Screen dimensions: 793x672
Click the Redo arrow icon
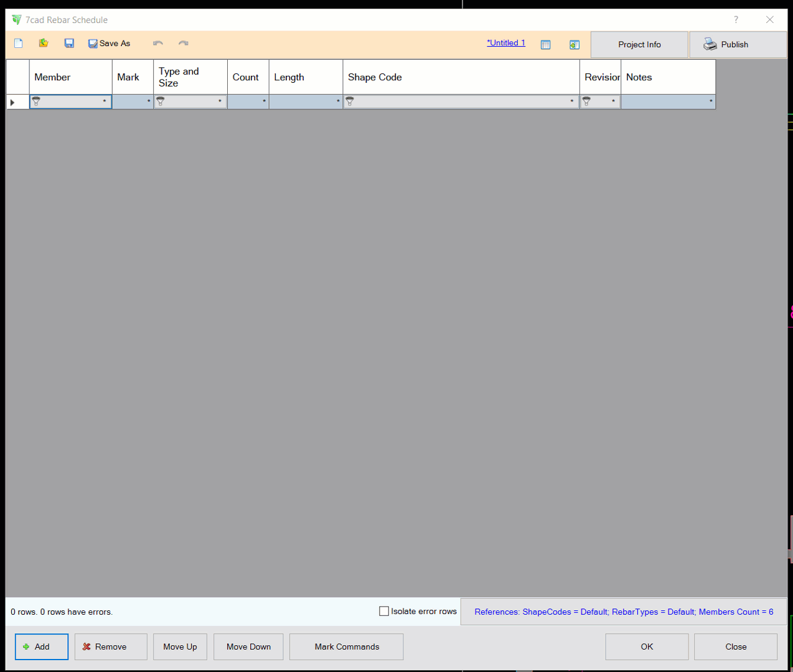pyautogui.click(x=183, y=44)
